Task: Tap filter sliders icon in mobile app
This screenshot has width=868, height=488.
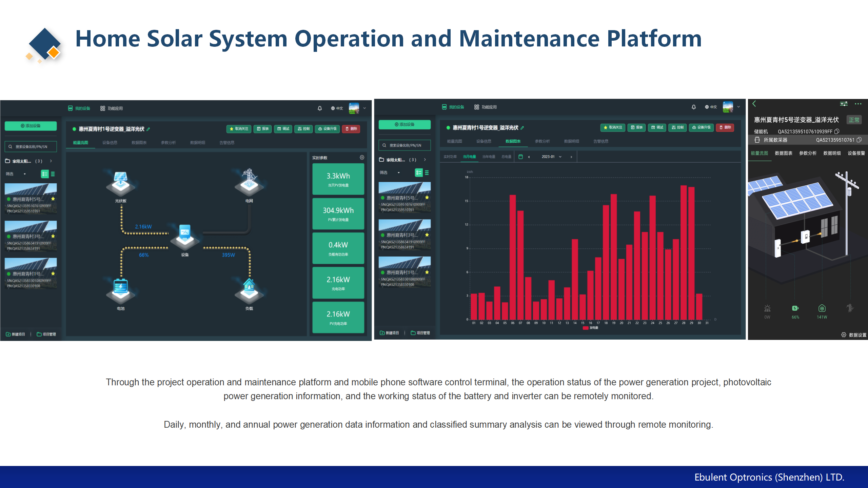Action: [x=844, y=104]
